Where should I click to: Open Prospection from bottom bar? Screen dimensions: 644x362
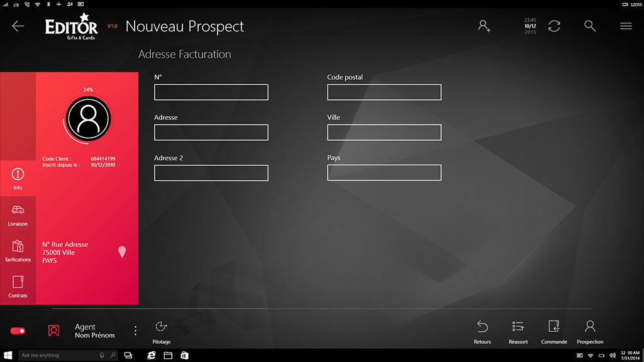pos(590,327)
